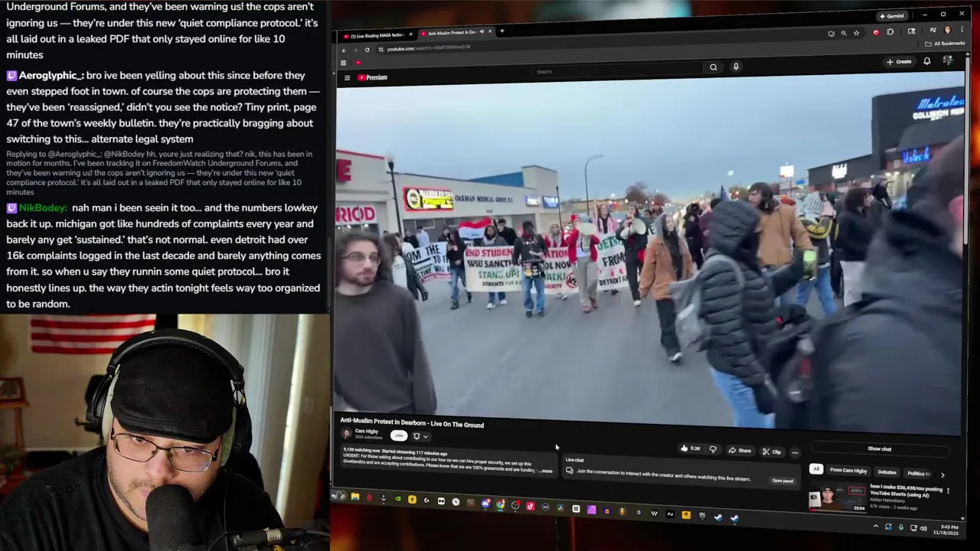Start voice search with the microphone icon

point(736,67)
